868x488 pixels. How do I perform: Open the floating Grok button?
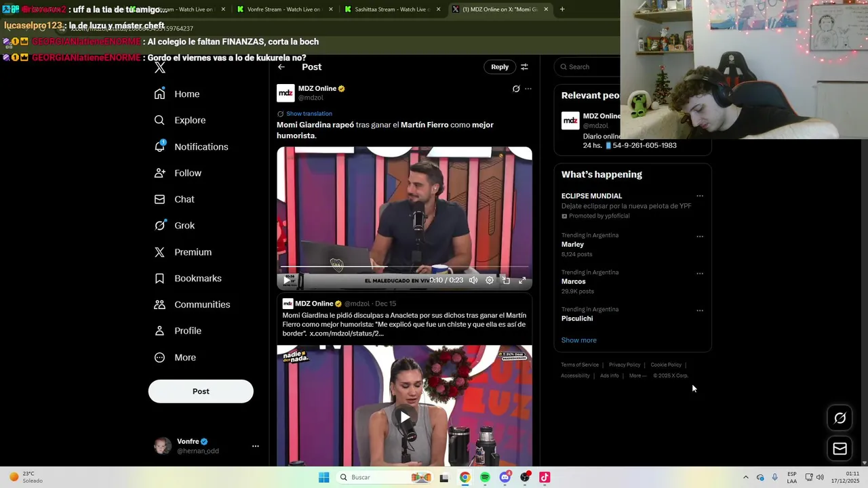point(840,418)
